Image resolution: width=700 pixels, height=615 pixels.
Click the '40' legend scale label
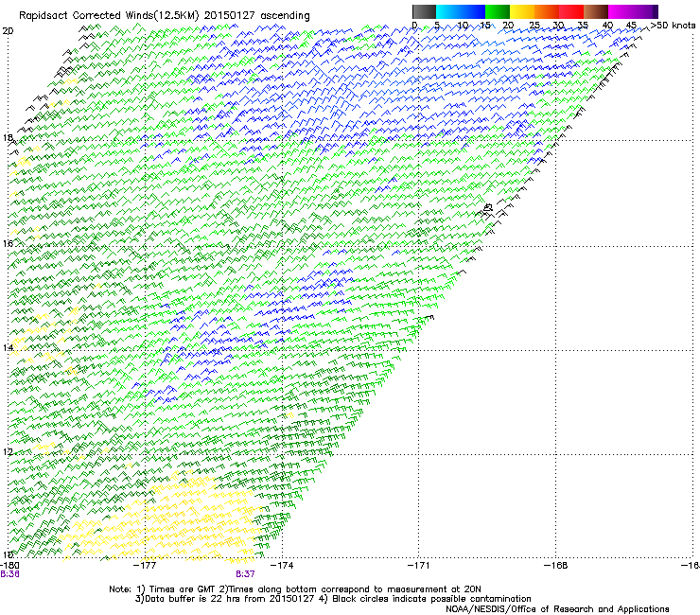tap(607, 26)
